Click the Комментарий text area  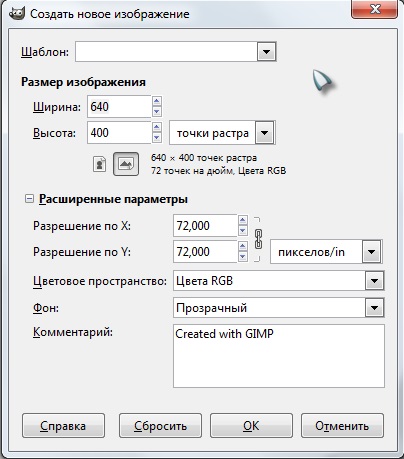tap(279, 356)
